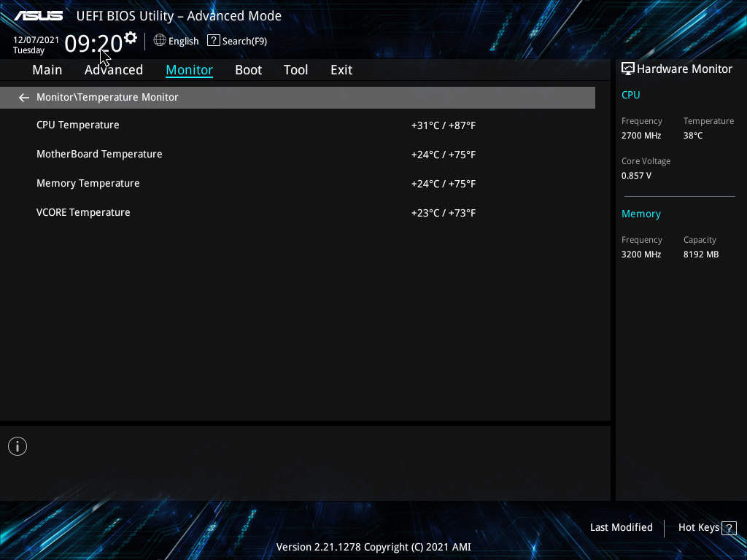The image size is (747, 560).
Task: Click the ASUS logo
Action: tap(39, 16)
